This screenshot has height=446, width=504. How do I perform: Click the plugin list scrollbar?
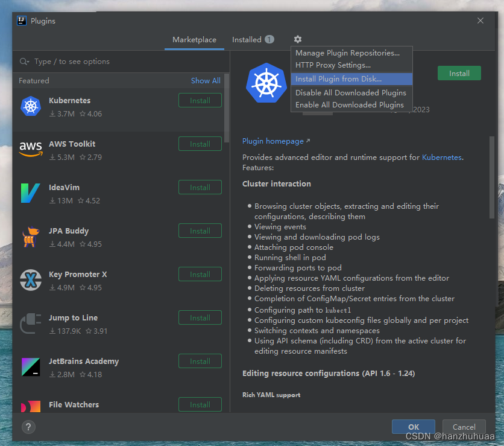[x=227, y=108]
